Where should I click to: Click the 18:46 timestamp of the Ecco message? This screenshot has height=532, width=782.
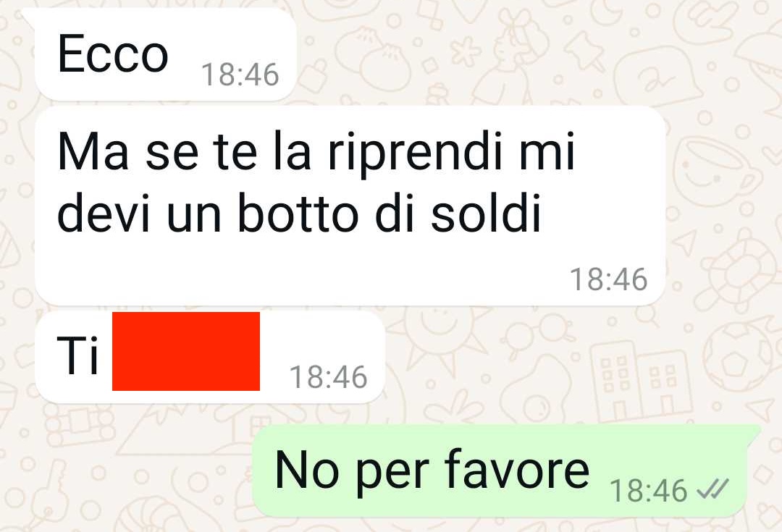tap(240, 75)
